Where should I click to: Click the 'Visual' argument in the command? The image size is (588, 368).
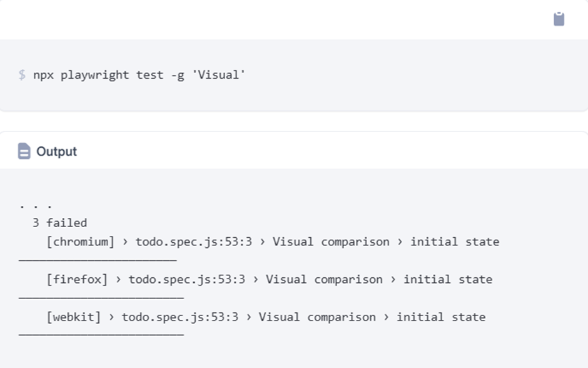[x=219, y=75]
